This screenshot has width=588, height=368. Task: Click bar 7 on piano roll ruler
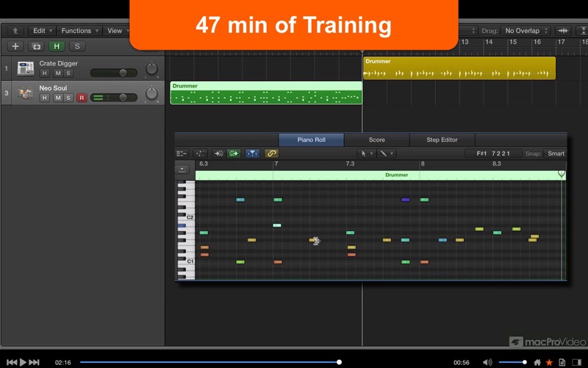click(x=276, y=163)
